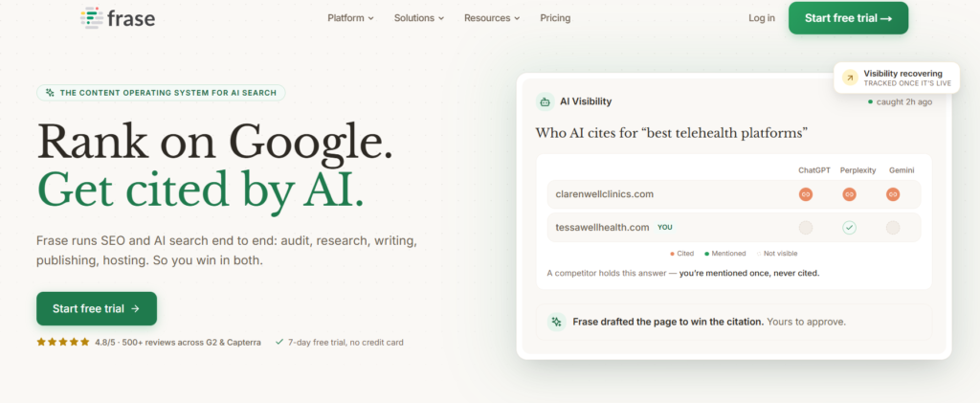The height and width of the screenshot is (403, 980).
Task: Click the Not visible legend entry
Action: 777,254
